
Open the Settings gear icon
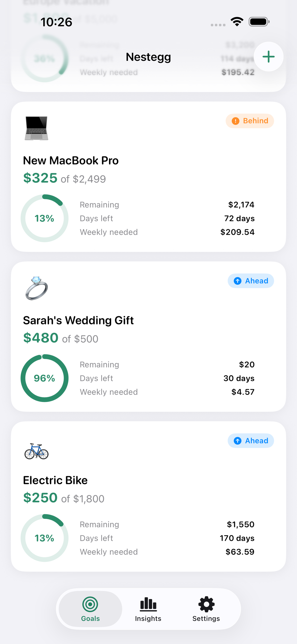click(206, 604)
